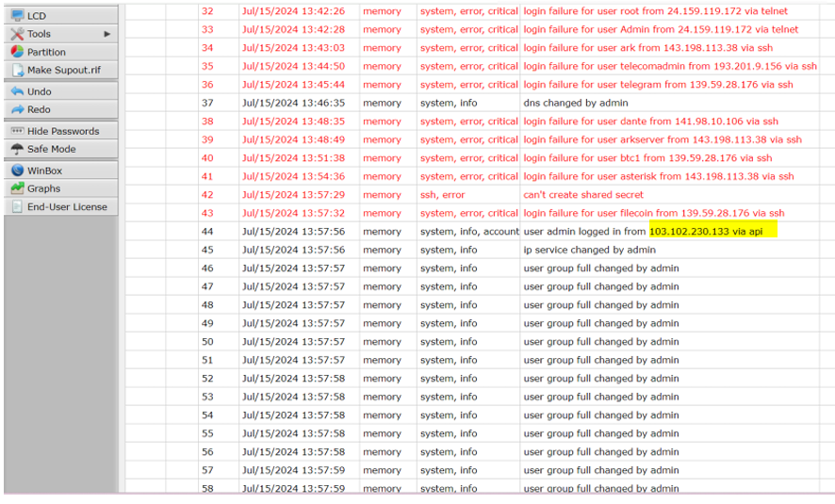Toggle the Safe Mode label
This screenshot has height=504, width=835.
[52, 149]
